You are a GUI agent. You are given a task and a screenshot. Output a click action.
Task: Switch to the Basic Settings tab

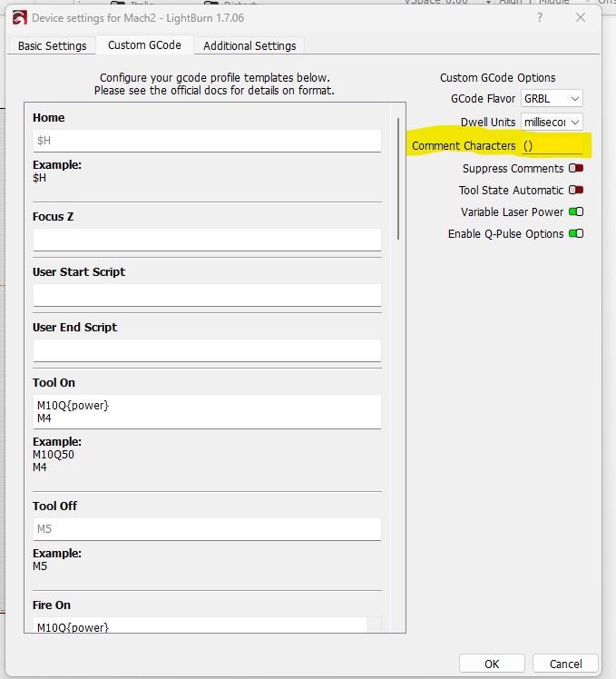click(x=52, y=45)
